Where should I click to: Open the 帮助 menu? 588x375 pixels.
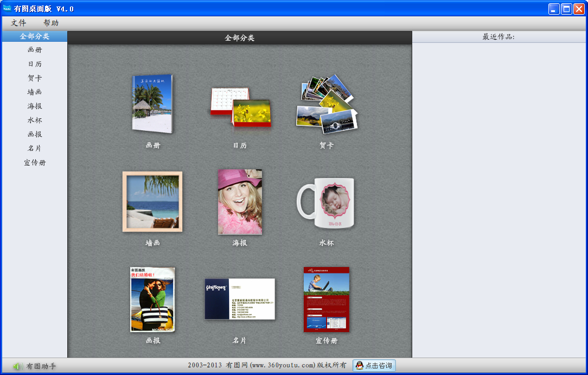point(51,23)
